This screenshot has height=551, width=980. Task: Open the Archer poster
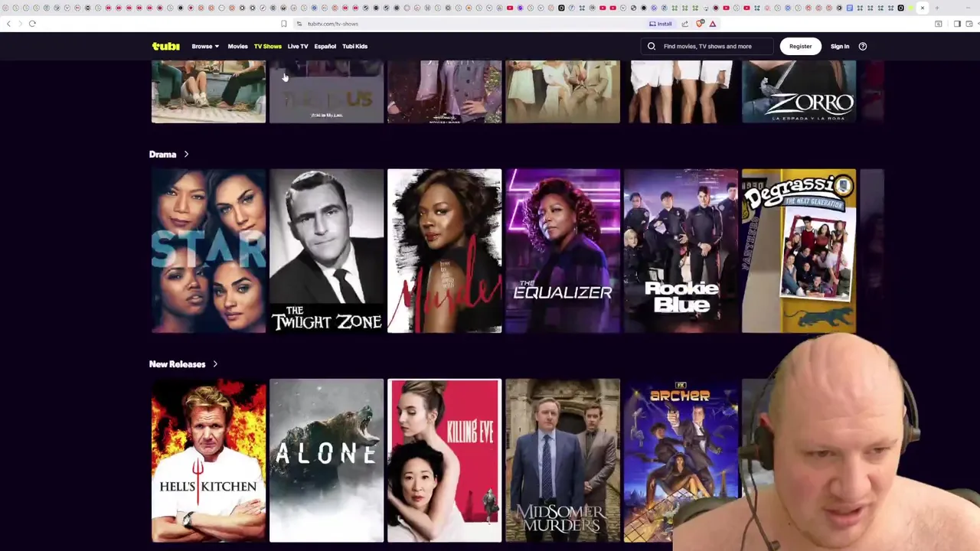pyautogui.click(x=681, y=461)
